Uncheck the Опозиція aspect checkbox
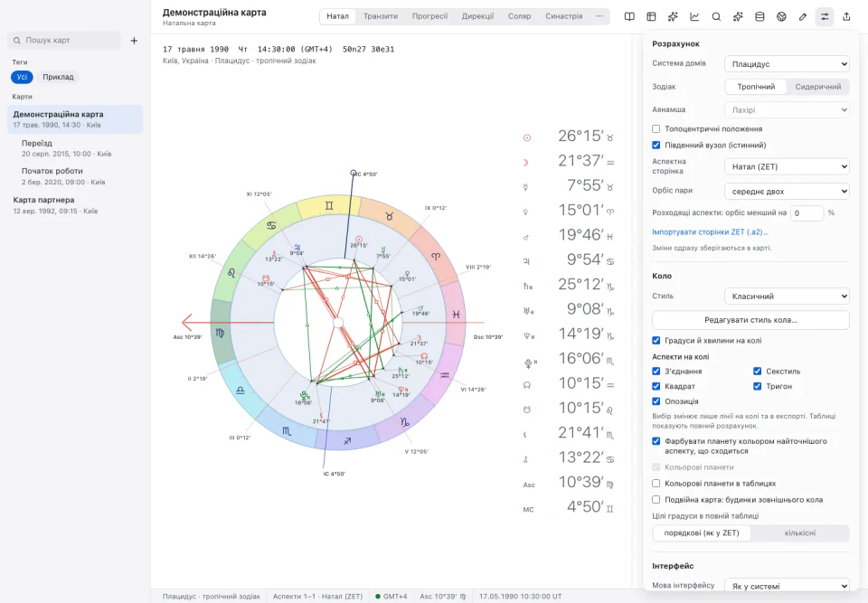 point(656,400)
